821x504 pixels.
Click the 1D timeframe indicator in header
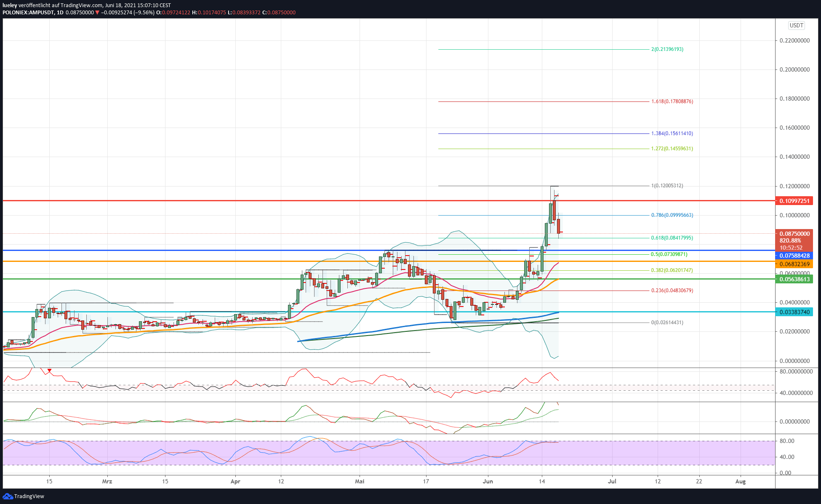coord(60,13)
